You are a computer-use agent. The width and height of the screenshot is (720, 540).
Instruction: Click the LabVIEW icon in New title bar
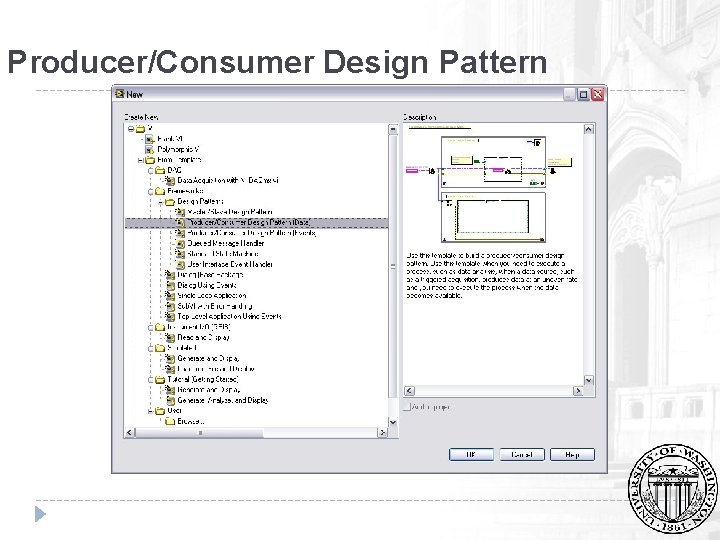120,94
